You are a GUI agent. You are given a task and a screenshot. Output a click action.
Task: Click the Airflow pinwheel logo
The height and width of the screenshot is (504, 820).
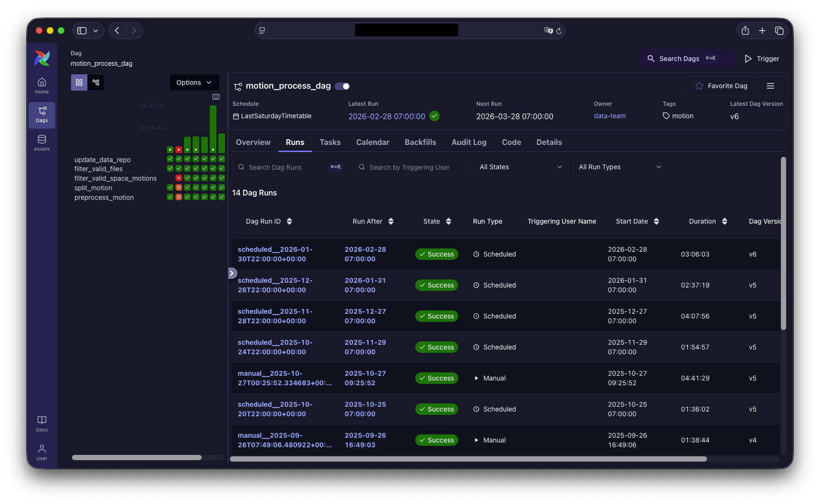[42, 58]
